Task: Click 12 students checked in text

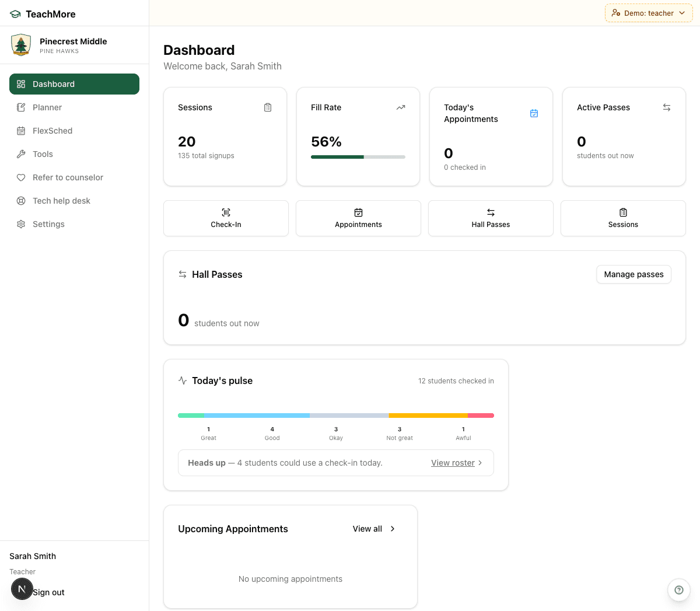Action: click(x=456, y=381)
